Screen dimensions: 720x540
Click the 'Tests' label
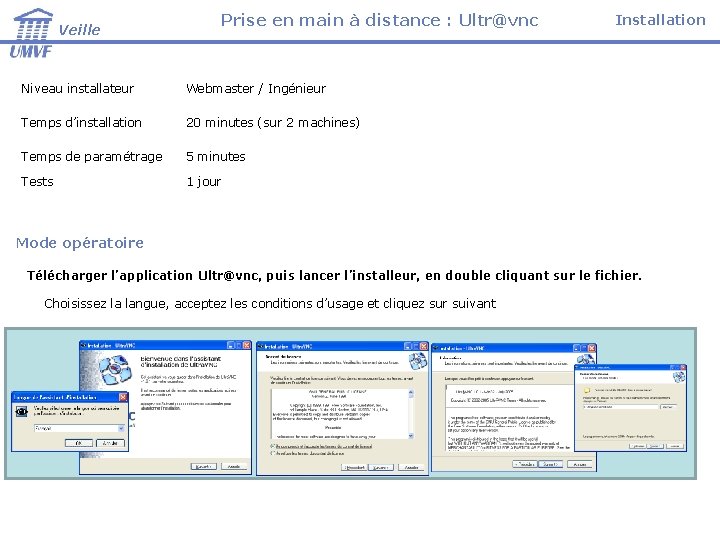coord(37,181)
